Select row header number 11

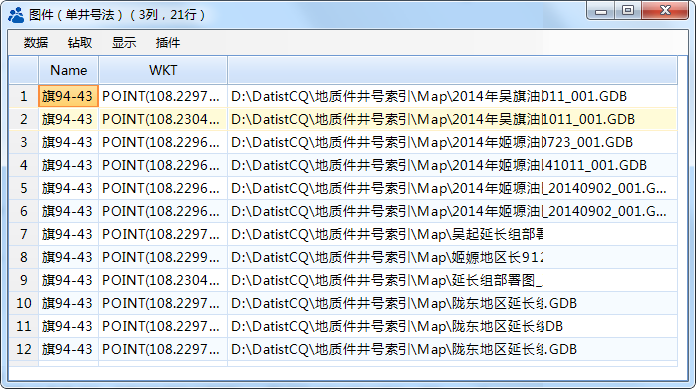point(24,327)
